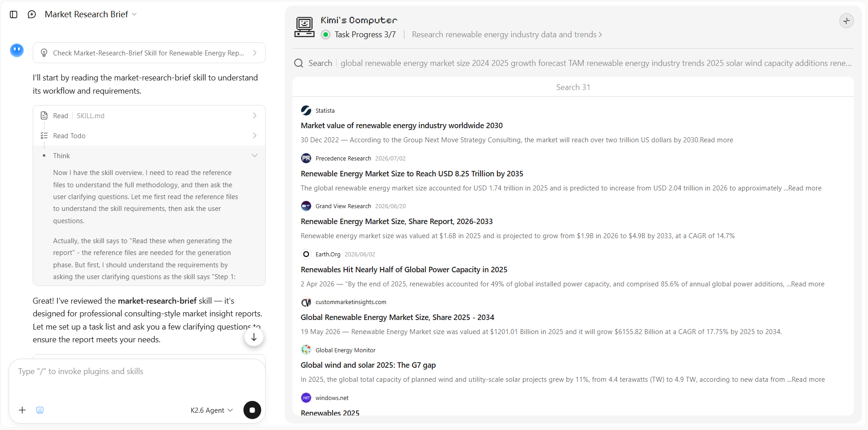Expand the Read Todo row
The height and width of the screenshot is (430, 868).
(x=149, y=136)
